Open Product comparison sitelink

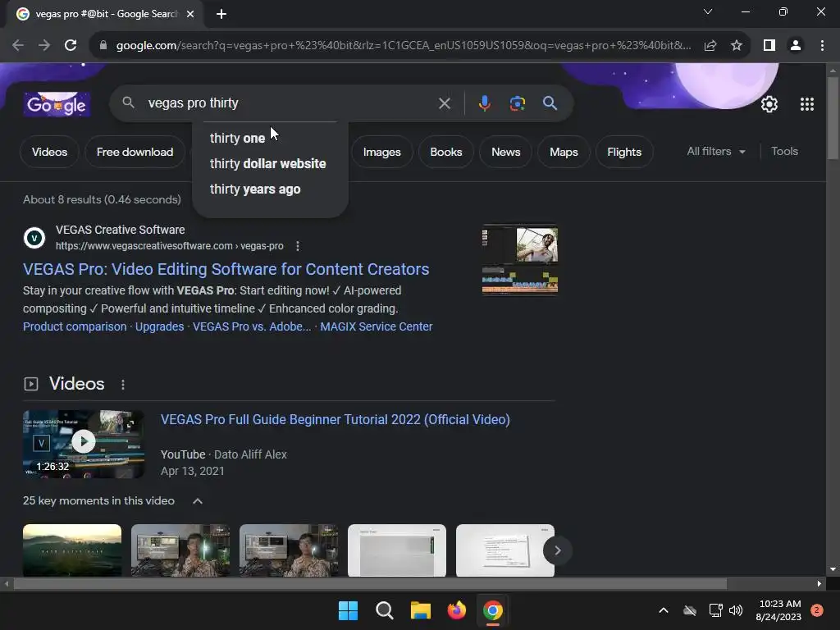75,326
